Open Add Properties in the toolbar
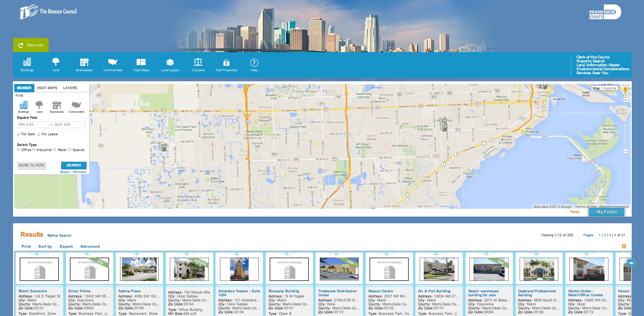The height and width of the screenshot is (316, 644). tap(226, 65)
